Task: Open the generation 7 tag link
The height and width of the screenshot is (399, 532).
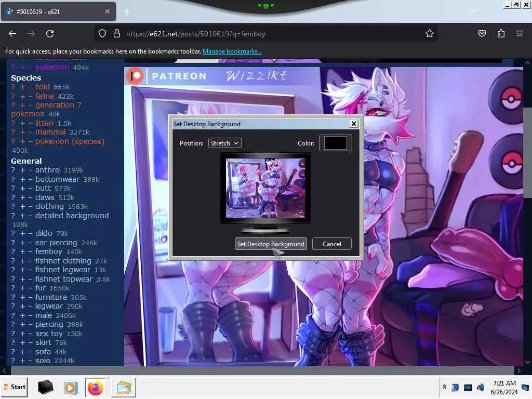Action: coord(58,105)
